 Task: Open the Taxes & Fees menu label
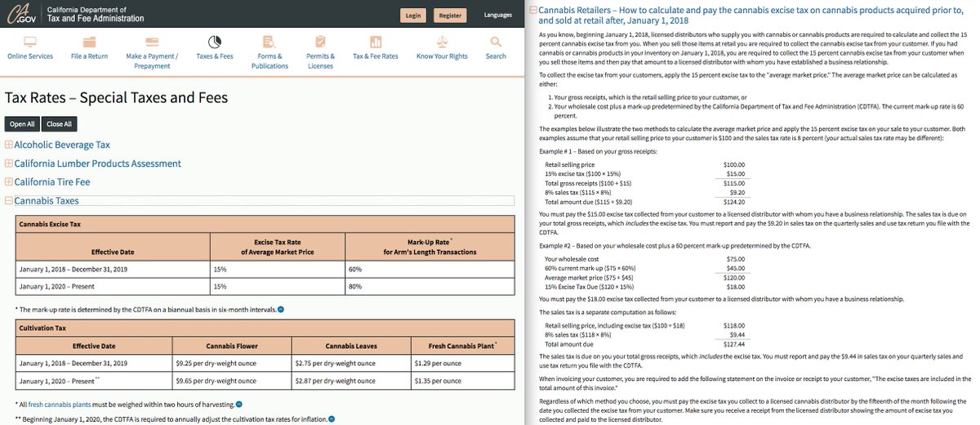point(215,56)
